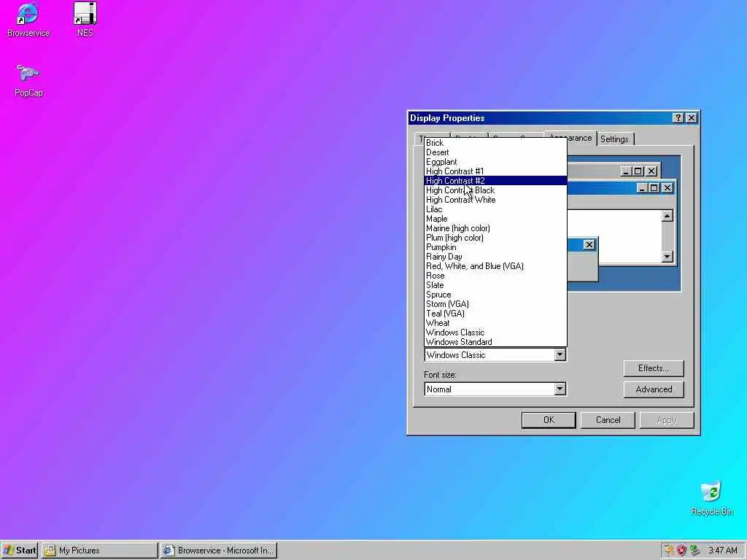This screenshot has width=747, height=560.
Task: Choose Spruce color scheme
Action: (495, 295)
